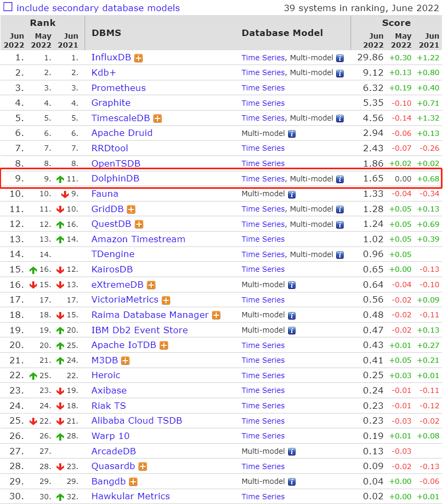
Task: Open the Fauna link
Action: [x=105, y=194]
